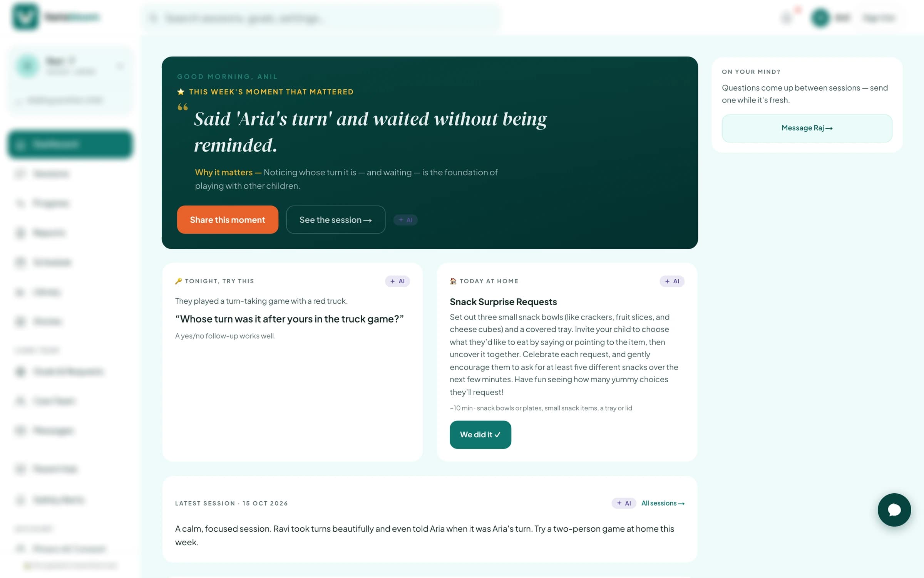Select the highlighted Dashboard sidebar item
The height and width of the screenshot is (578, 924).
70,144
